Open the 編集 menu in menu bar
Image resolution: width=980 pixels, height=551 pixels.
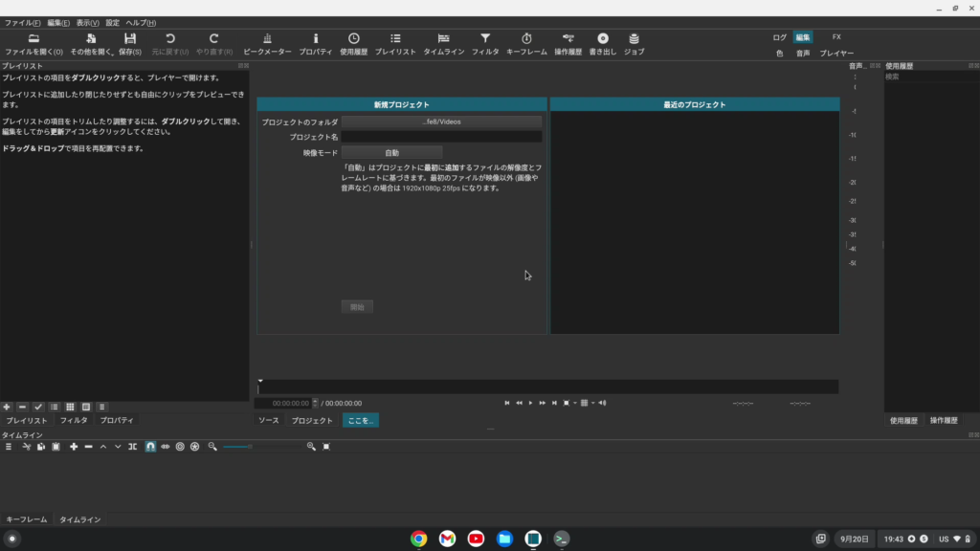pos(58,23)
